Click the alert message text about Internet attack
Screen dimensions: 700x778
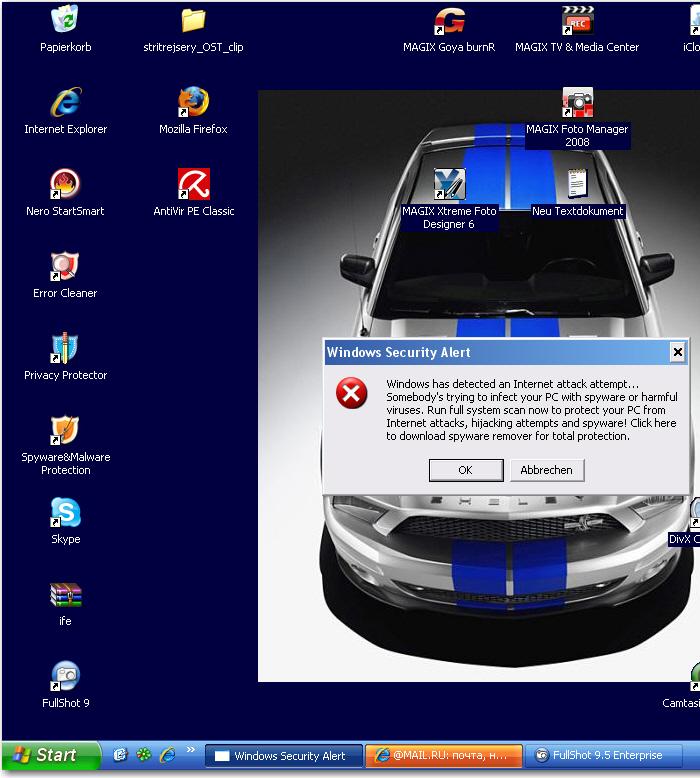[531, 410]
